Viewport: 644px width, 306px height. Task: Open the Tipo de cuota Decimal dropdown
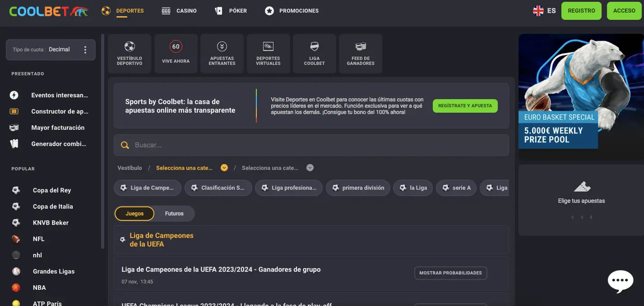51,50
